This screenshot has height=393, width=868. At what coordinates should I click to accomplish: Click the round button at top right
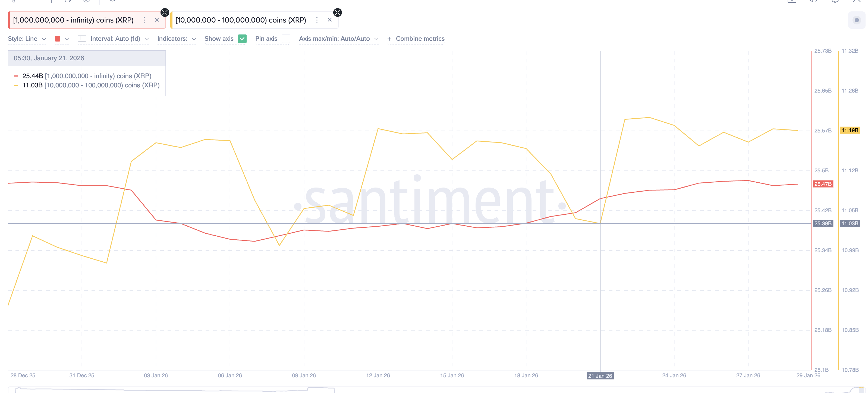(856, 20)
